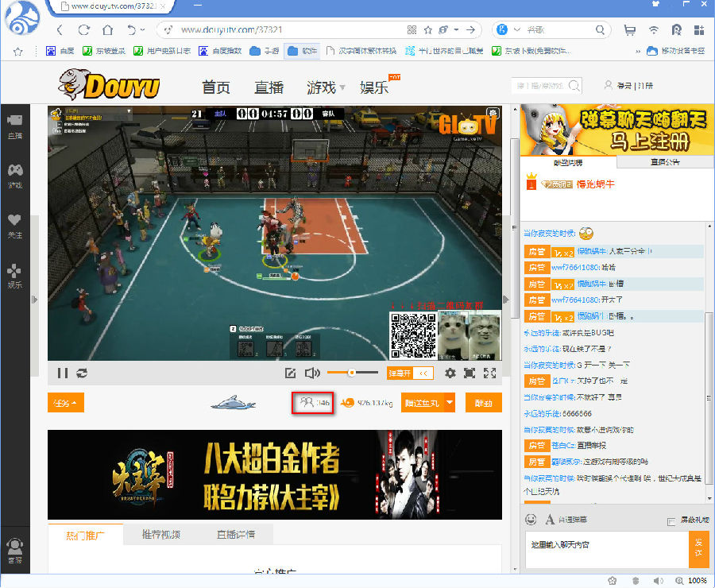The width and height of the screenshot is (715, 588).
Task: Click the 100% zoom control in the status bar
Action: [692, 581]
